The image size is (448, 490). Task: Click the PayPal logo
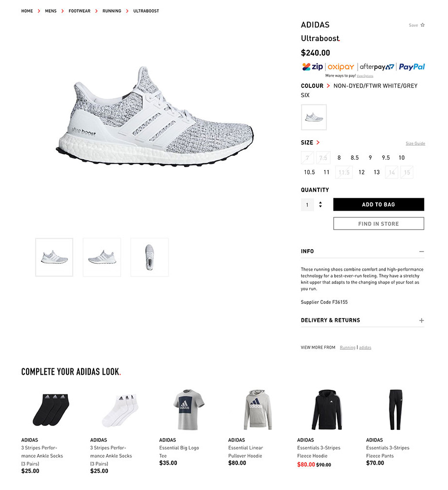click(411, 67)
